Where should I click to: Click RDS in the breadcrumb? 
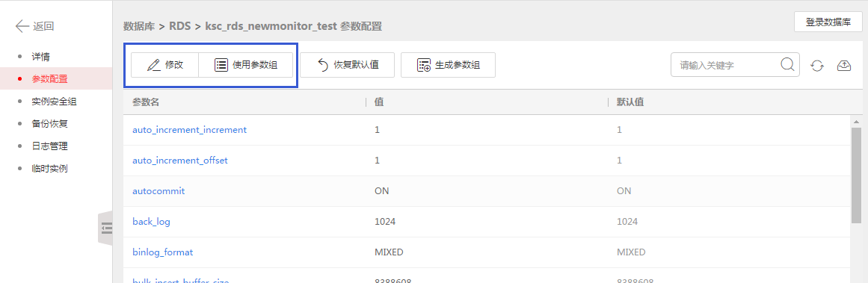(x=180, y=26)
